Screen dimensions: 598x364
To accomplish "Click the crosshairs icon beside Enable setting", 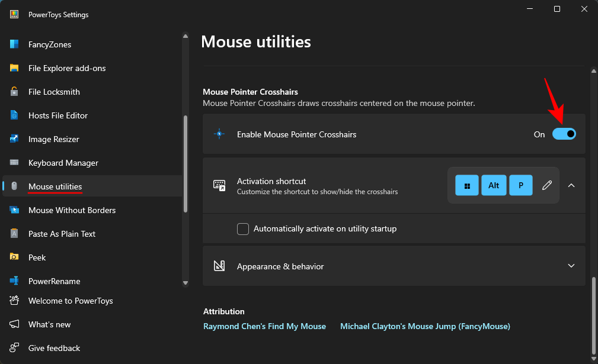I will pyautogui.click(x=219, y=134).
